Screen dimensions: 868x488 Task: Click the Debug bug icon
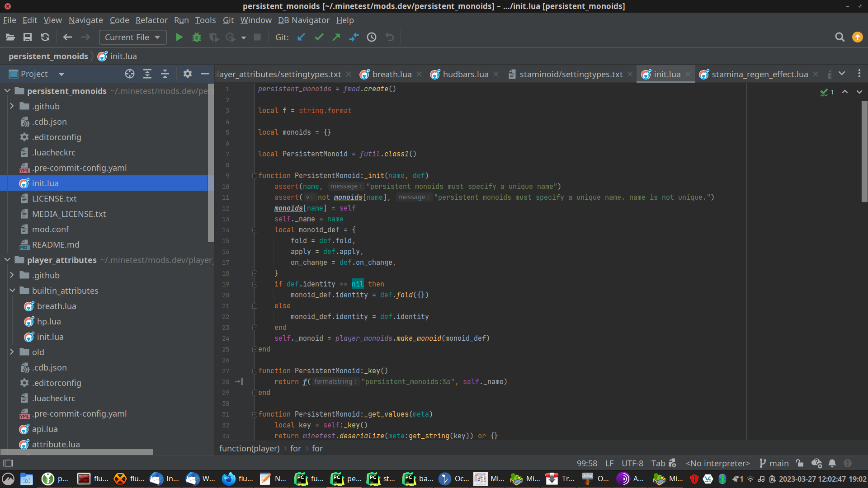(196, 38)
